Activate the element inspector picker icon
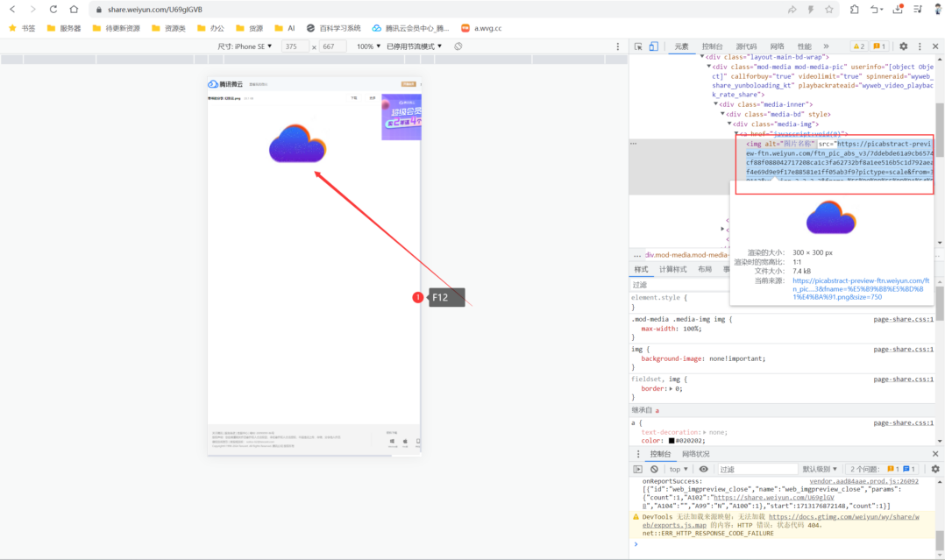This screenshot has width=945, height=560. pos(638,46)
